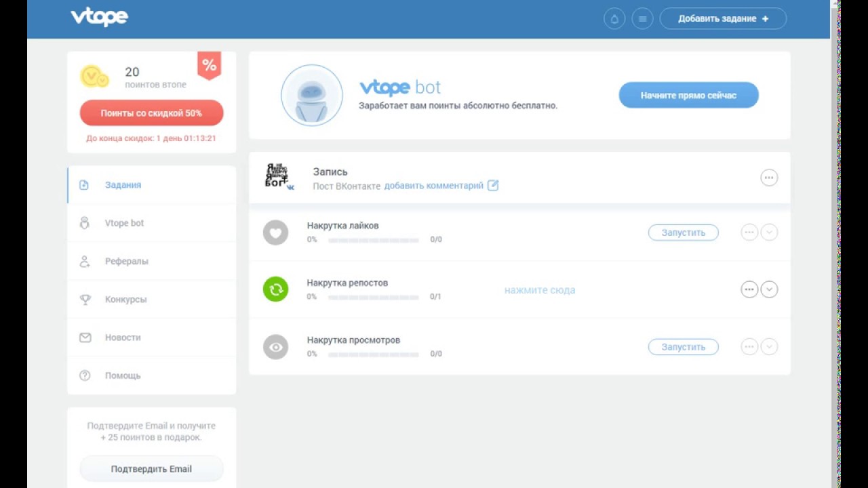This screenshot has height=488, width=868.
Task: Open three-dots menu for Накрутка лайков
Action: click(x=749, y=232)
